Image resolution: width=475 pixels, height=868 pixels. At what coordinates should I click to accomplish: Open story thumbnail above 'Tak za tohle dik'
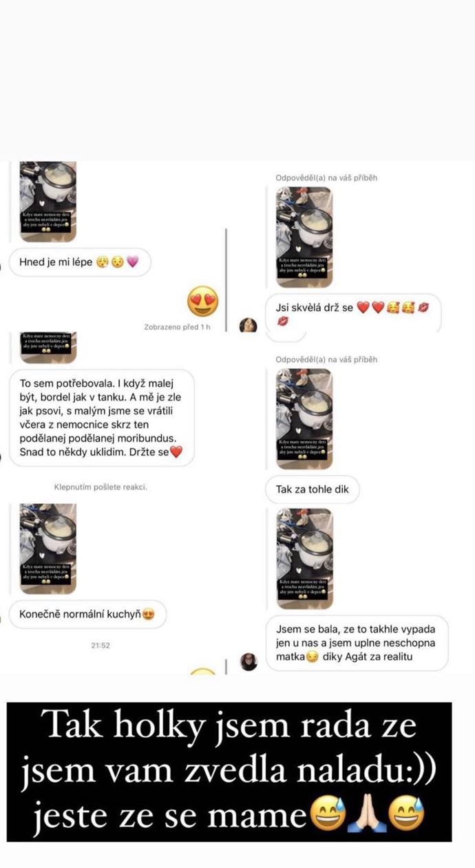pyautogui.click(x=304, y=419)
